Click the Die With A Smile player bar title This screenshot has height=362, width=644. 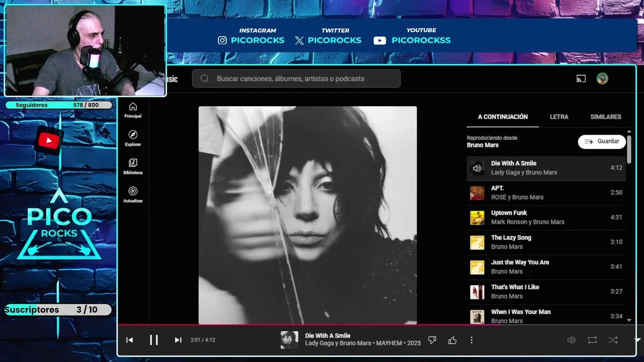click(x=328, y=335)
